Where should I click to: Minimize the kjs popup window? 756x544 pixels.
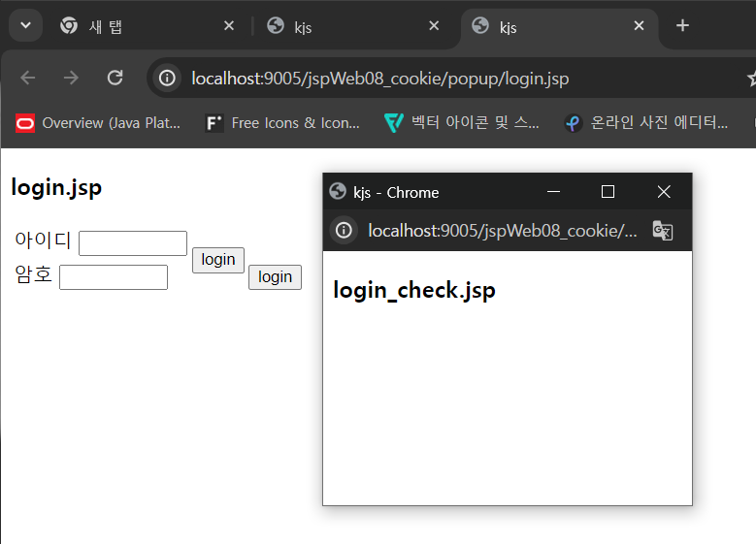click(553, 192)
